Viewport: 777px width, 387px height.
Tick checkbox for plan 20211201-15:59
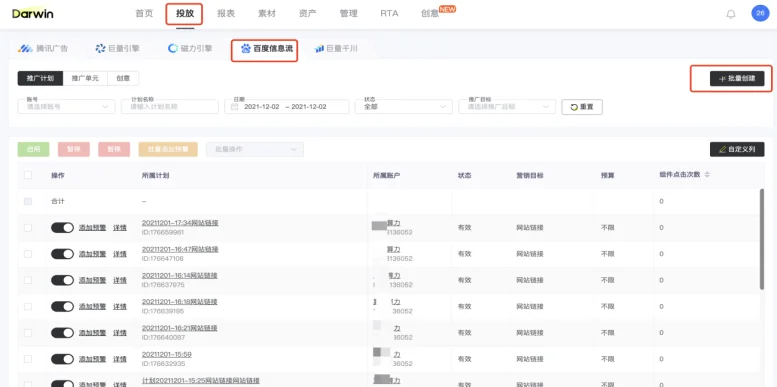point(28,359)
